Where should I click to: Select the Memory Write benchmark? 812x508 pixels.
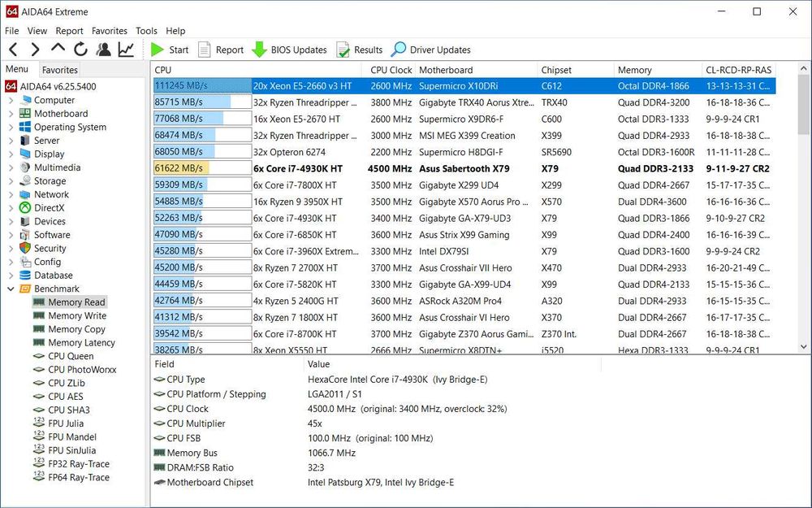(69, 315)
